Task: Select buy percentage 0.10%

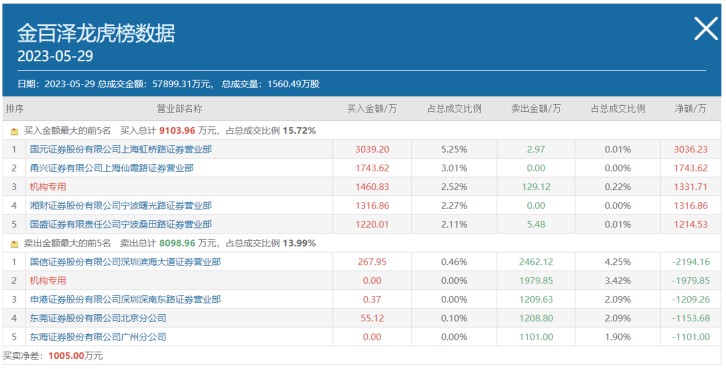Action: [454, 318]
